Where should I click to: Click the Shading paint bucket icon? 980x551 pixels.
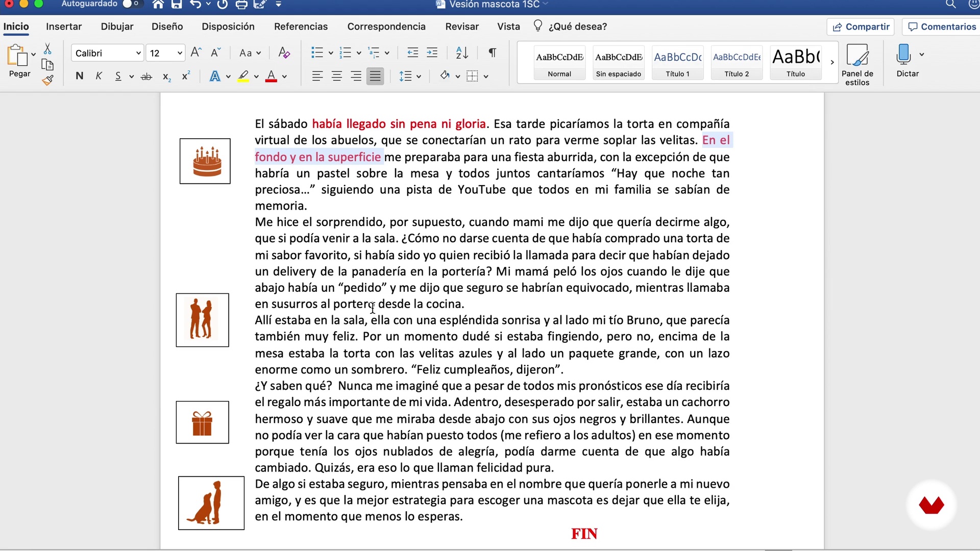tap(445, 76)
